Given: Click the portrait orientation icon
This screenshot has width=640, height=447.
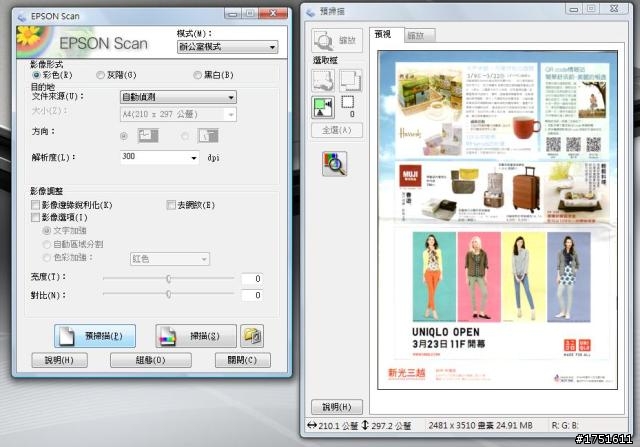Looking at the screenshot, I should 208,136.
